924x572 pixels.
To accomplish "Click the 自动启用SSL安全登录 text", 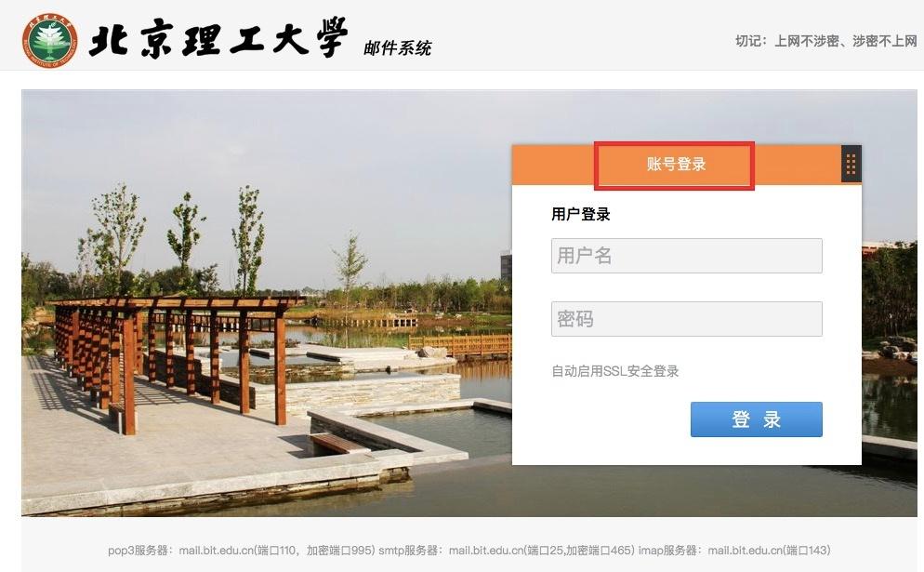I will click(615, 371).
